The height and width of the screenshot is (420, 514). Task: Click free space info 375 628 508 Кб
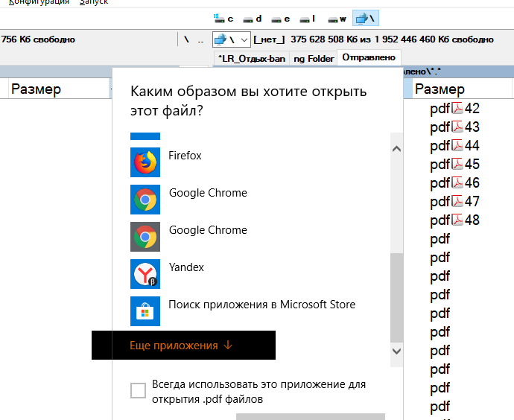click(x=392, y=39)
